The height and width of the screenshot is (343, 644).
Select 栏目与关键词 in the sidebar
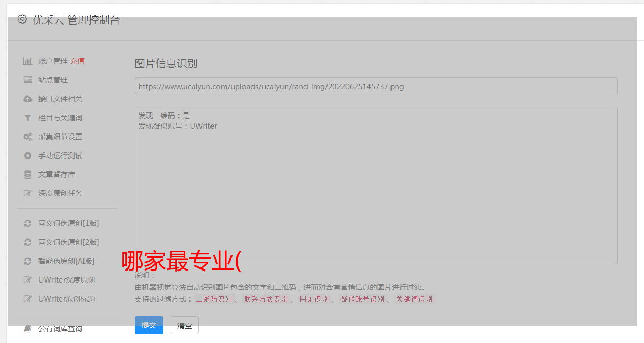pyautogui.click(x=60, y=118)
